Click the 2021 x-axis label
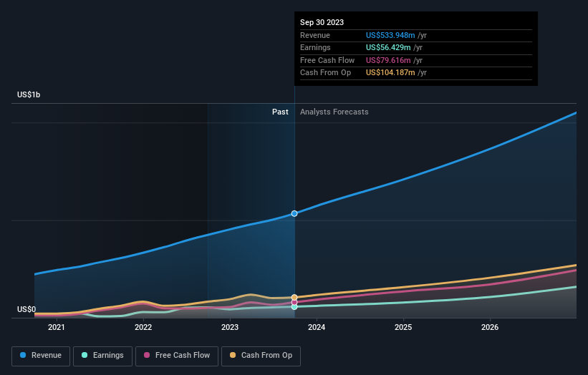Viewport: 588px width, 375px height. point(57,328)
